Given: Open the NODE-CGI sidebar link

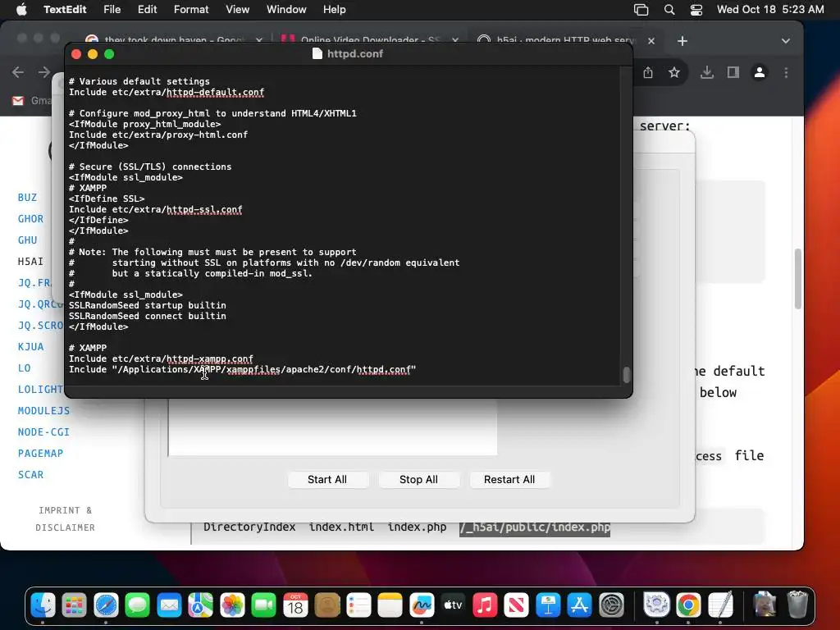Looking at the screenshot, I should click(x=43, y=432).
